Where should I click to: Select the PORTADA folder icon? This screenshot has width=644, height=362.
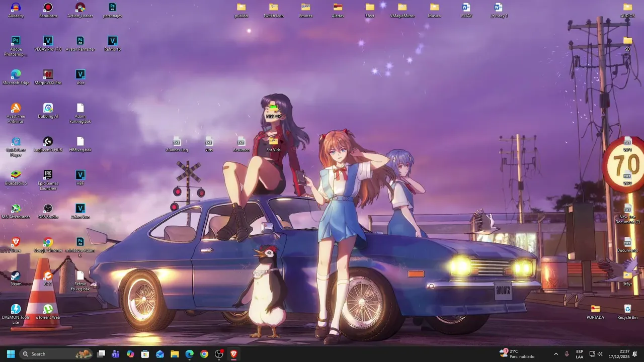(595, 312)
